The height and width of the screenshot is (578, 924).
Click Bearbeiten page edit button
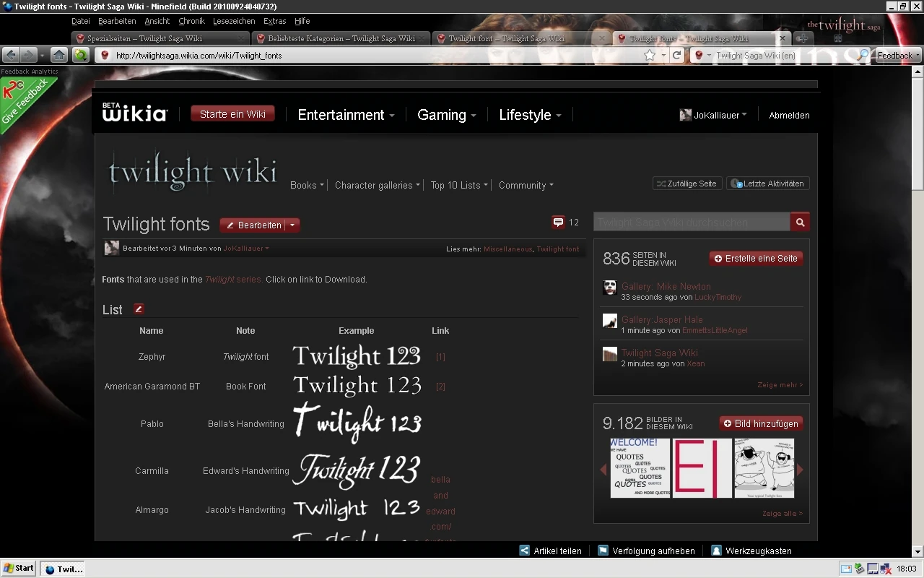[x=253, y=225]
